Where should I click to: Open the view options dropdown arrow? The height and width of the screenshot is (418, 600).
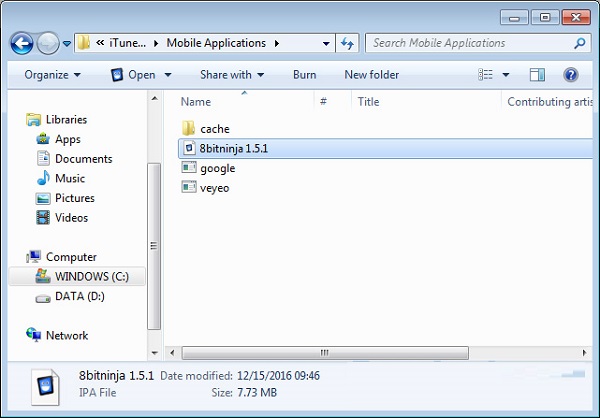pos(505,75)
